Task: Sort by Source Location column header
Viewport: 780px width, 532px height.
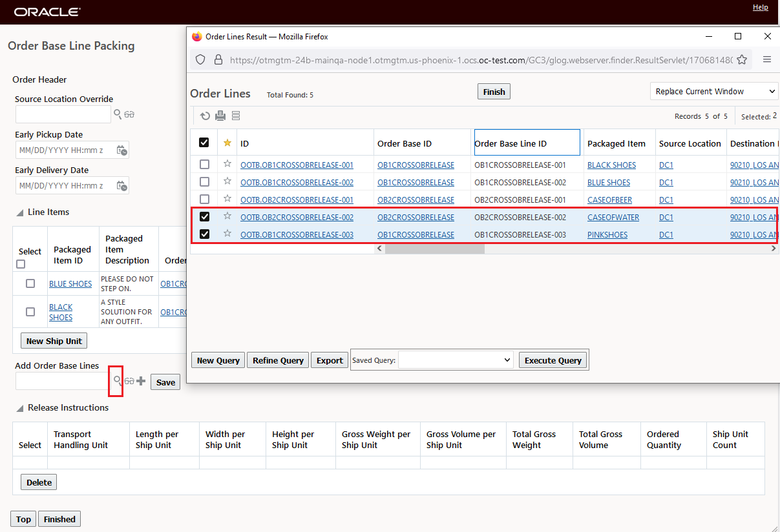Action: pos(690,143)
